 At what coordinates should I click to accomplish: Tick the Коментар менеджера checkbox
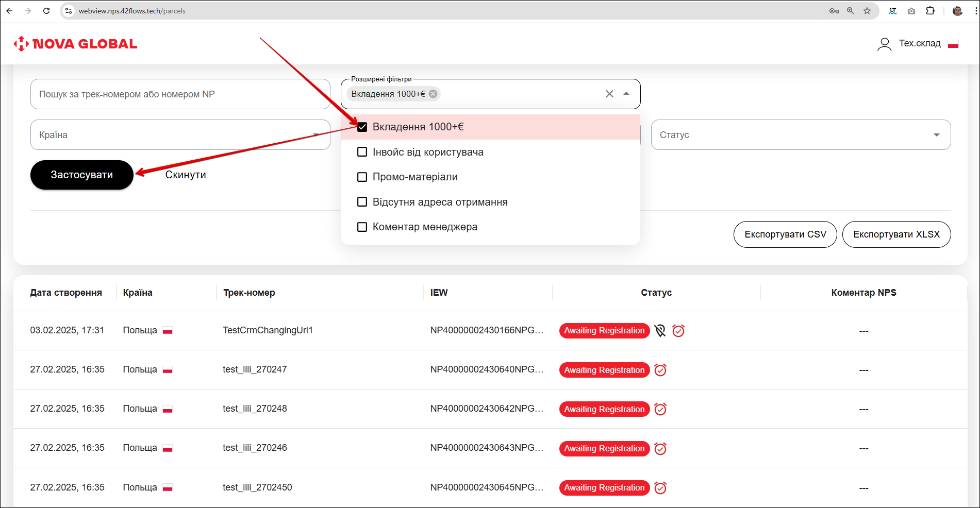362,227
